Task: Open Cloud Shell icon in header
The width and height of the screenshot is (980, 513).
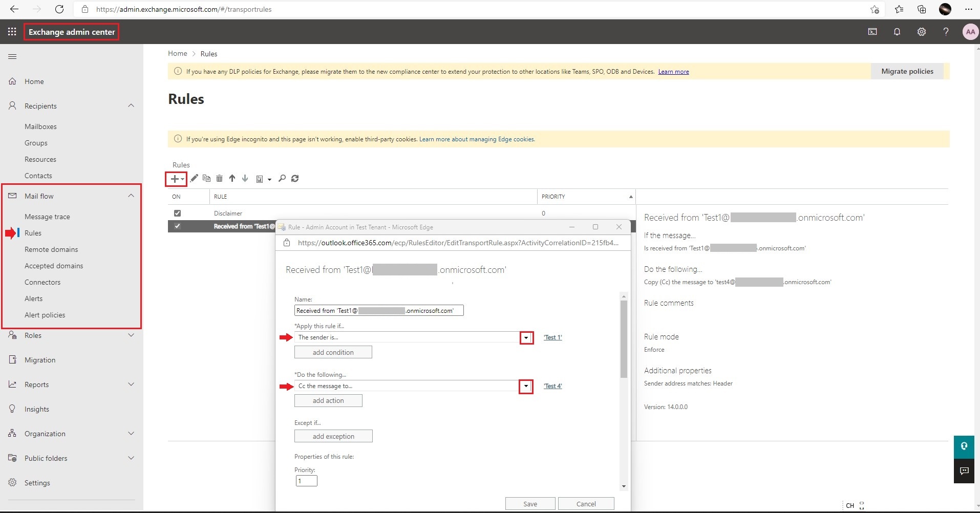Action: coord(872,32)
